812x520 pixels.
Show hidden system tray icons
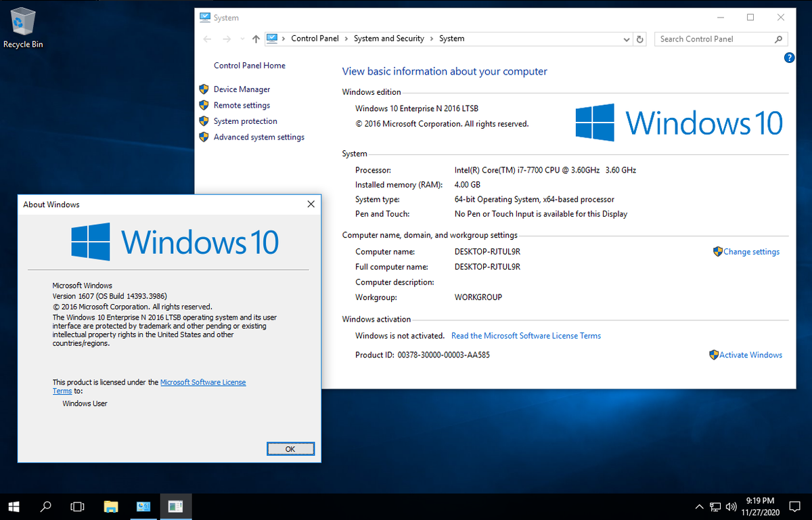click(x=700, y=506)
